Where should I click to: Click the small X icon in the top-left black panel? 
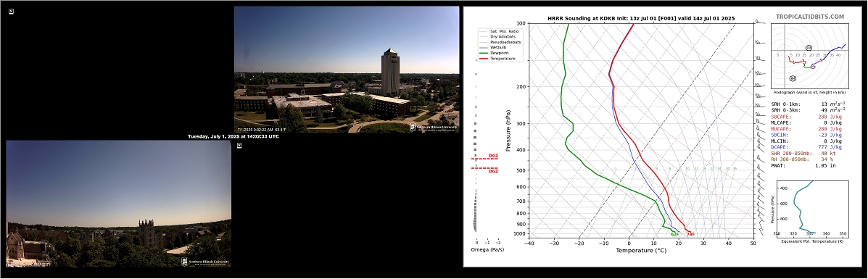pyautogui.click(x=11, y=11)
